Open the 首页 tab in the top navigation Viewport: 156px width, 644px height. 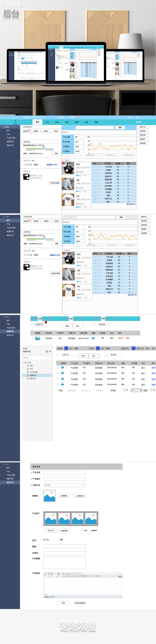pyautogui.click(x=37, y=122)
